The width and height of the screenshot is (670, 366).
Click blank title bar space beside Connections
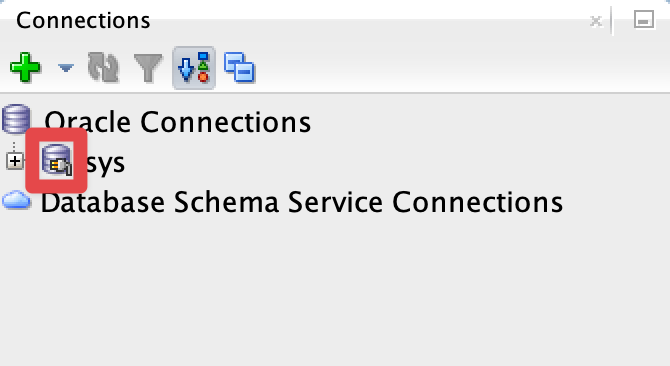[367, 20]
